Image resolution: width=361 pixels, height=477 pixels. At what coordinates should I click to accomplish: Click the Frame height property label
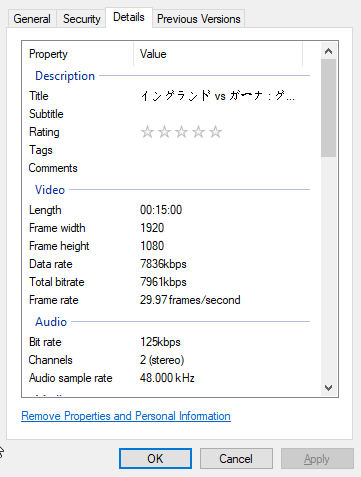[59, 246]
